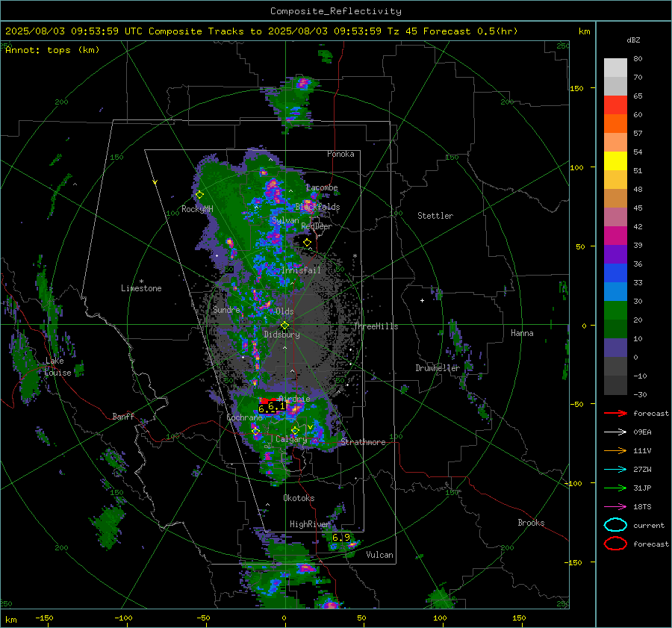Click the Lacombe city label
Image resolution: width=672 pixels, height=628 pixels.
(322, 187)
